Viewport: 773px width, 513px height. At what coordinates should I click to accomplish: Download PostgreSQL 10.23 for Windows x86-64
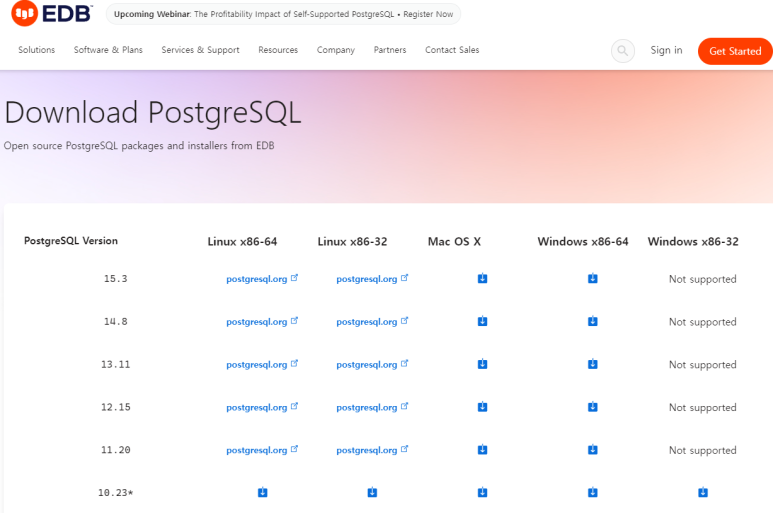(x=593, y=492)
